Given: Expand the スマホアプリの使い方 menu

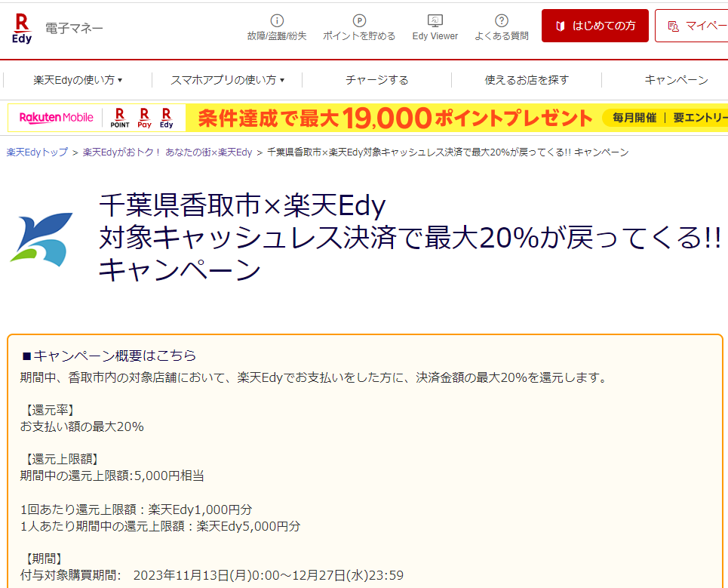Looking at the screenshot, I should point(228,80).
